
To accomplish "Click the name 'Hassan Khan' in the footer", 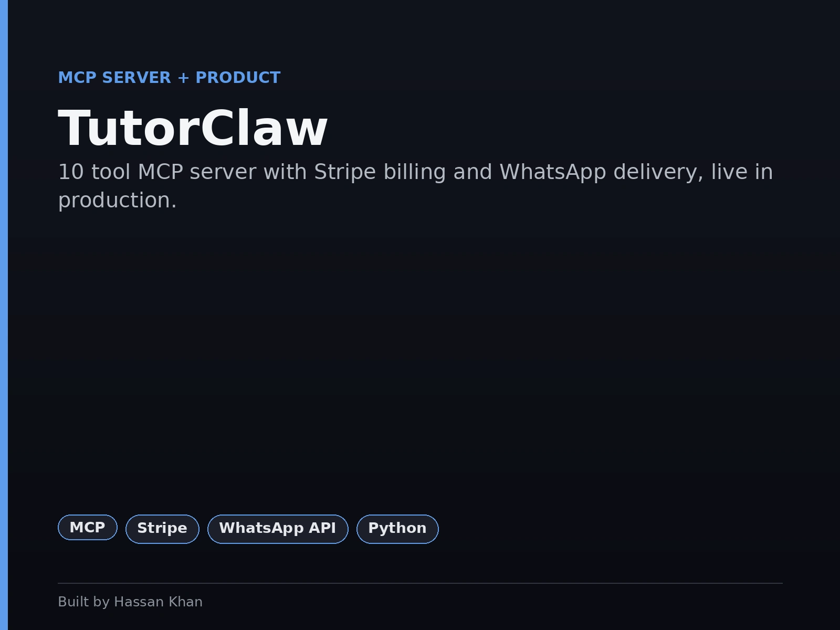I will click(158, 602).
